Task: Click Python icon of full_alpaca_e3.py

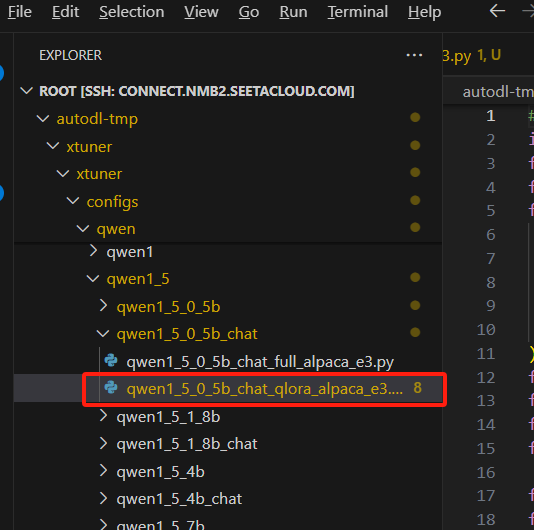Action: (x=111, y=360)
